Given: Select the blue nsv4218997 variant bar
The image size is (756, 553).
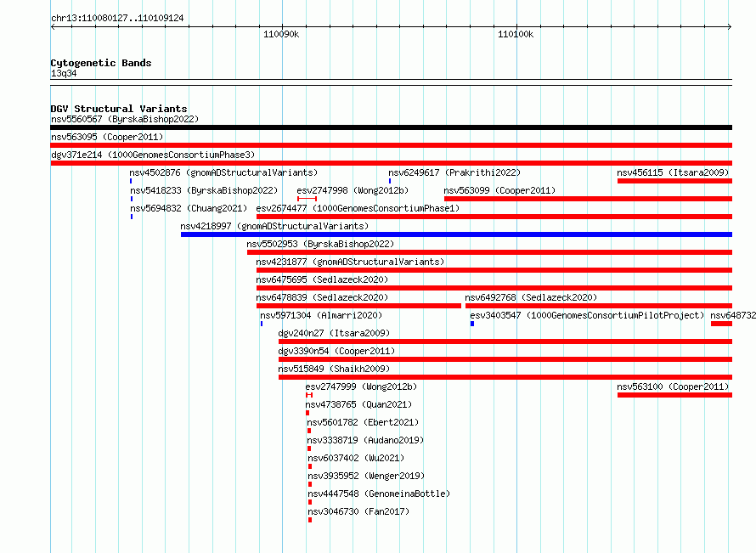Looking at the screenshot, I should 456,234.
